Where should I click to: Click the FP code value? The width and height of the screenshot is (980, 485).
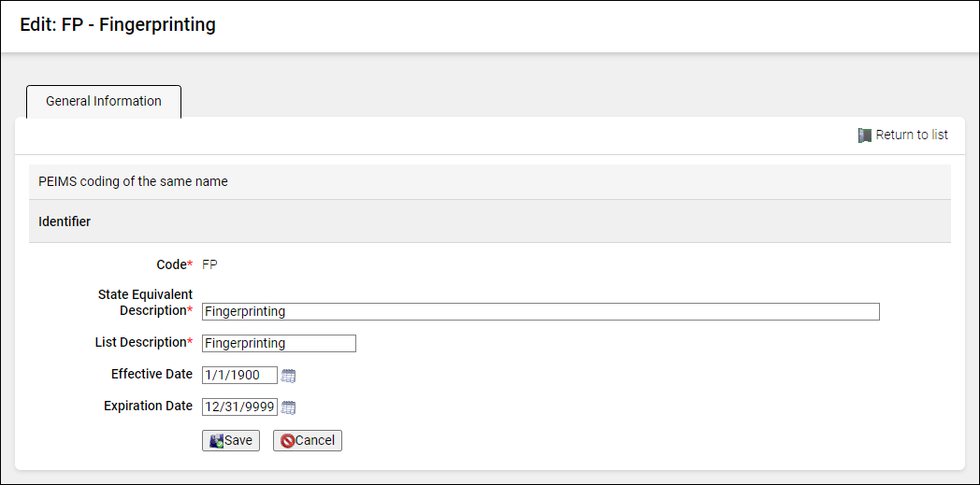pyautogui.click(x=210, y=265)
